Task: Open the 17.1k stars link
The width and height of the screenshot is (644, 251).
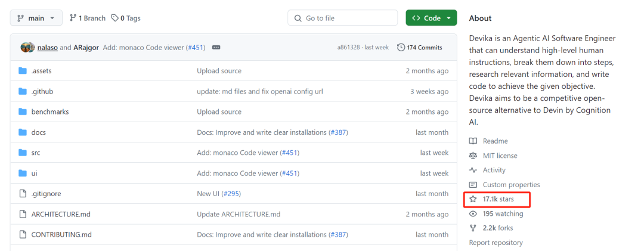Action: tap(498, 199)
